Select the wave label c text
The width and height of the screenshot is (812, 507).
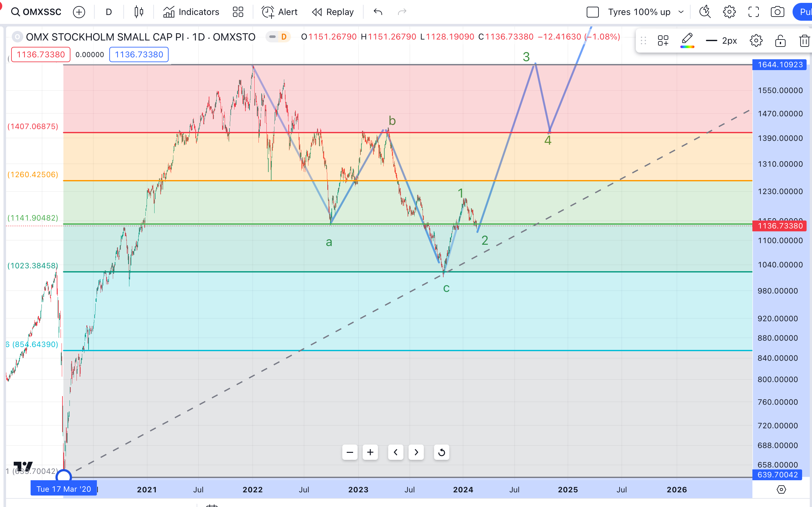pyautogui.click(x=446, y=288)
